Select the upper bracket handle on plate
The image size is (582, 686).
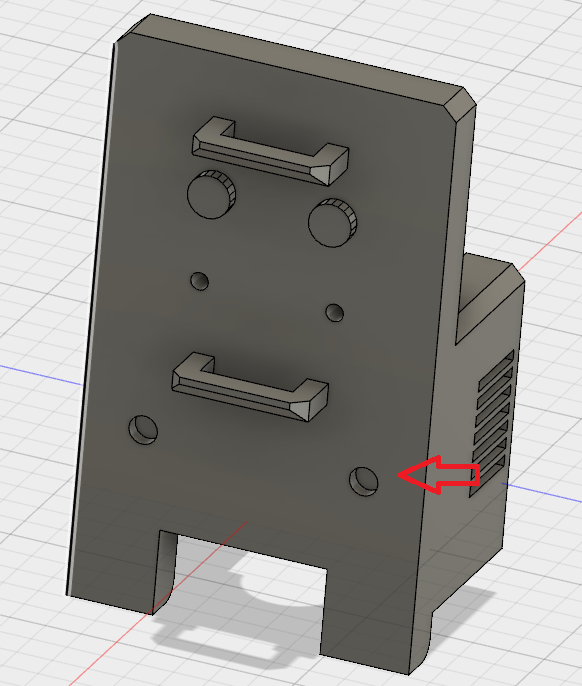(x=270, y=151)
